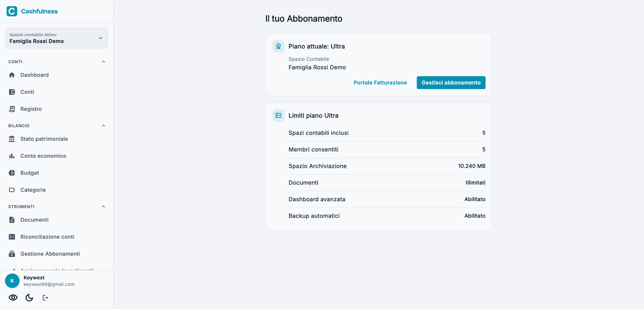Collapse the CONTI section
The height and width of the screenshot is (309, 644).
tap(103, 62)
